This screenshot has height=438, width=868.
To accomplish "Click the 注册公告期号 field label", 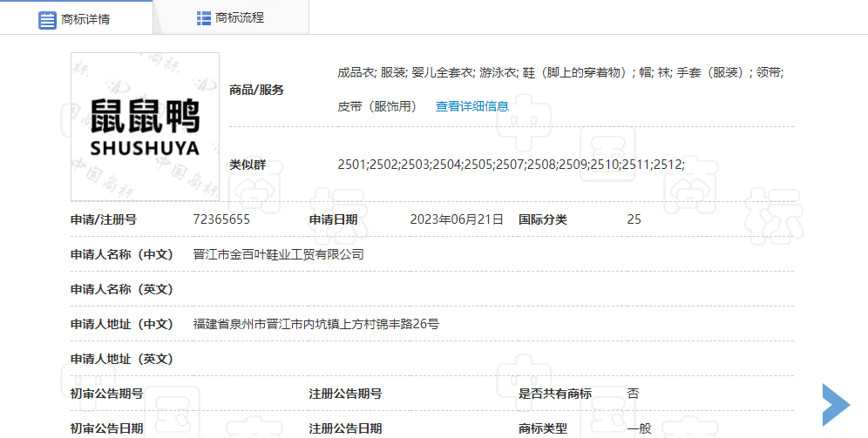I will coord(345,394).
